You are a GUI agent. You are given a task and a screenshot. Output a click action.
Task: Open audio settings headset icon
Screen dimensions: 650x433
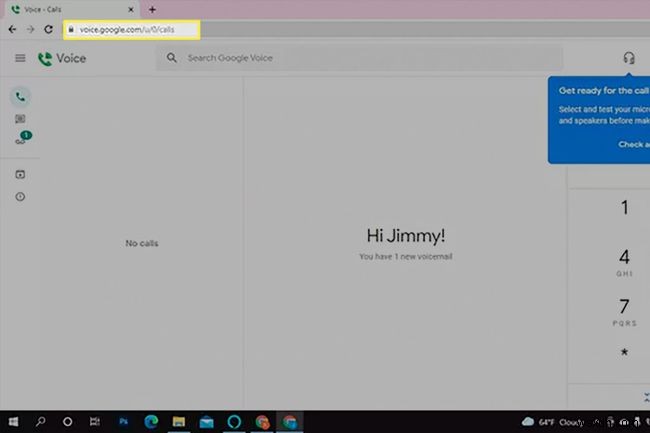[x=629, y=58]
